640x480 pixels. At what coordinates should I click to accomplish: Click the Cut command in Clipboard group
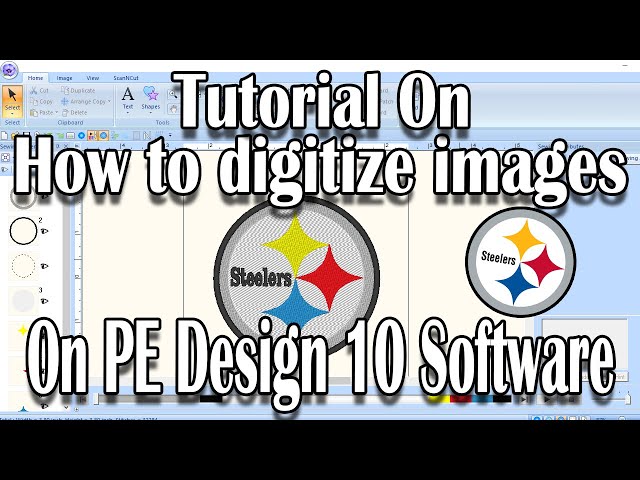point(40,90)
